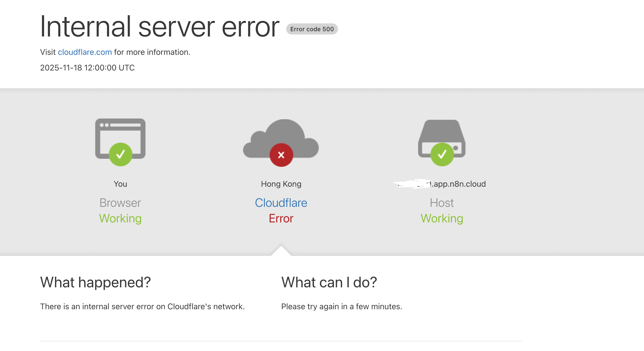Open the blue Cloudflare status link
The width and height of the screenshot is (644, 351).
281,203
